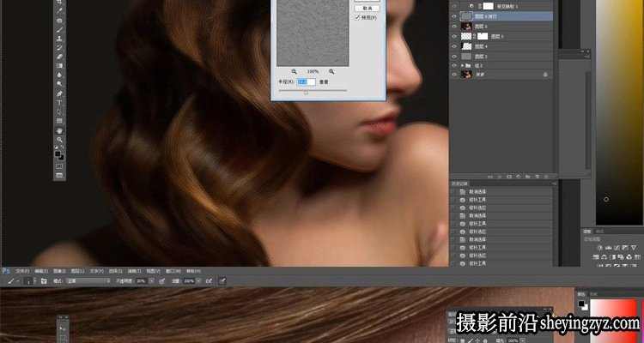Select the Brush tool in the toolbox
The image size is (644, 343).
tap(59, 30)
